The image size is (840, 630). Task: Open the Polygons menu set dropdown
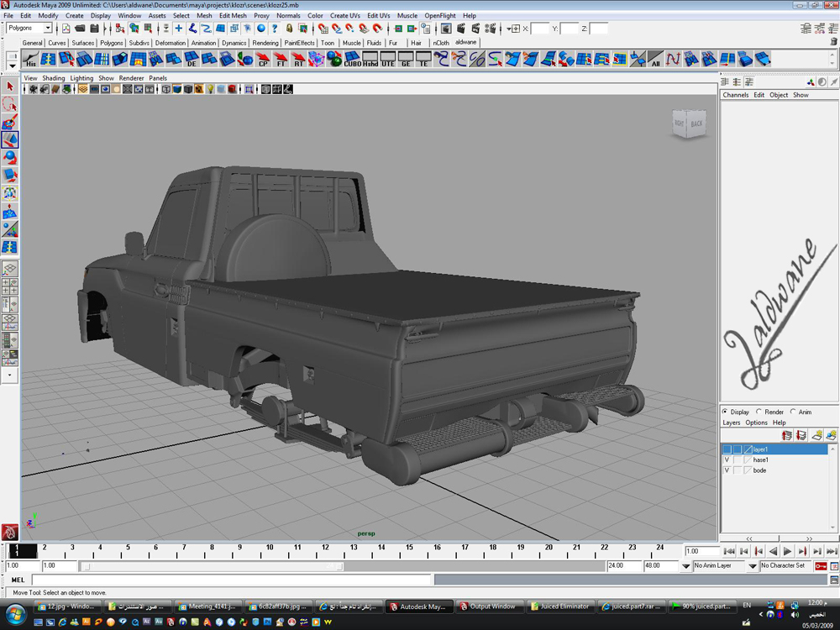point(48,28)
